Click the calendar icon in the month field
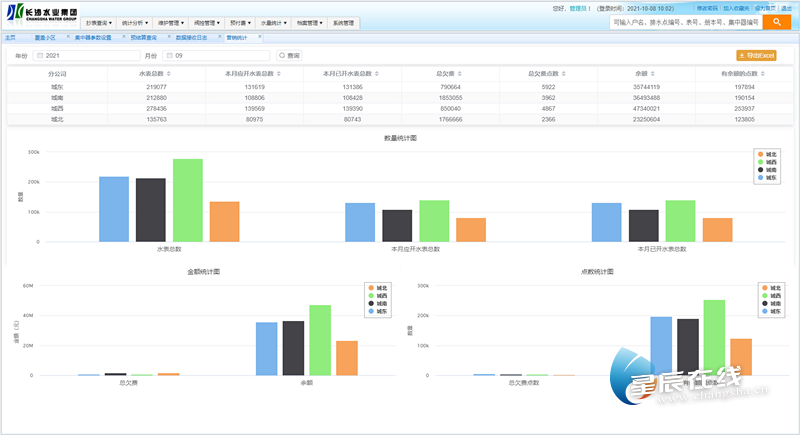The height and width of the screenshot is (435, 800). click(169, 56)
